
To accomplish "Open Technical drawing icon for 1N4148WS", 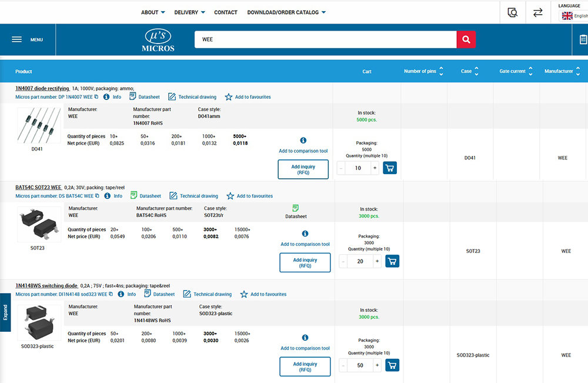I will 187,294.
